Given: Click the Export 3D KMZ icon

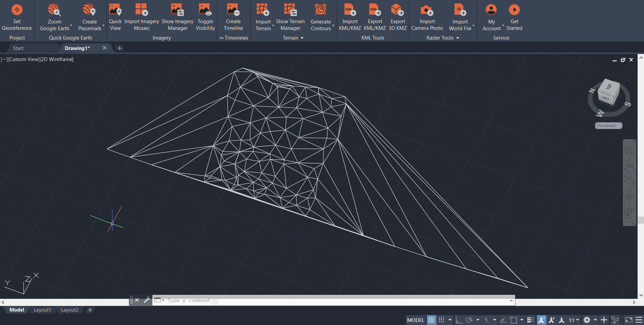Looking at the screenshot, I should (x=398, y=10).
